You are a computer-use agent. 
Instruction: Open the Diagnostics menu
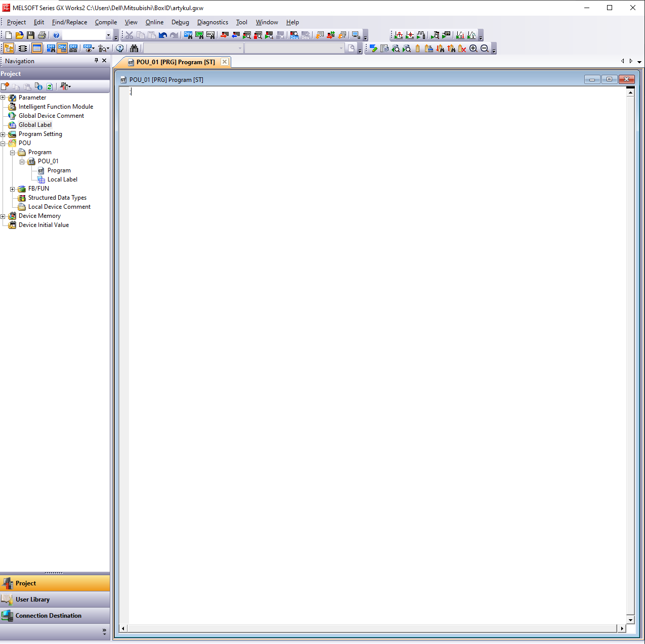212,22
